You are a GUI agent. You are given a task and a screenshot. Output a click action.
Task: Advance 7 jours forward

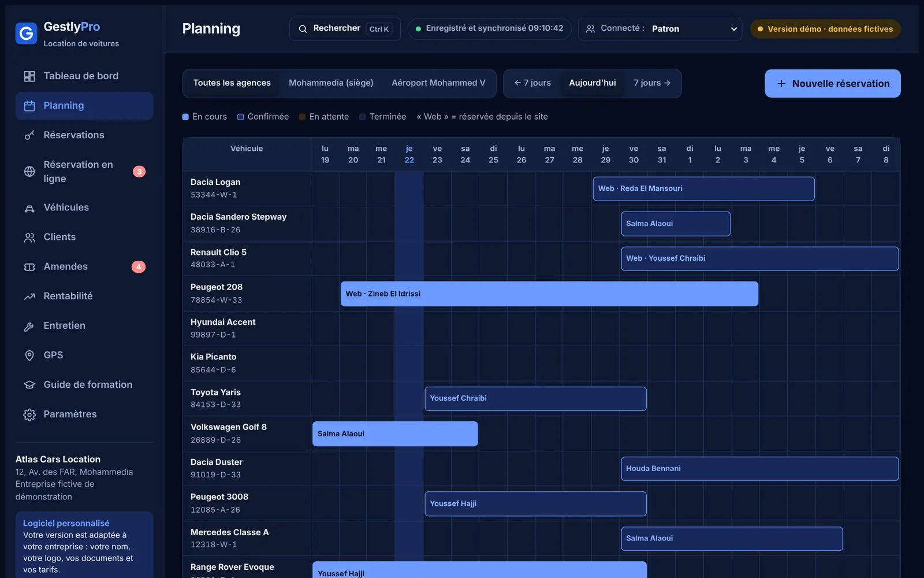[x=652, y=83]
